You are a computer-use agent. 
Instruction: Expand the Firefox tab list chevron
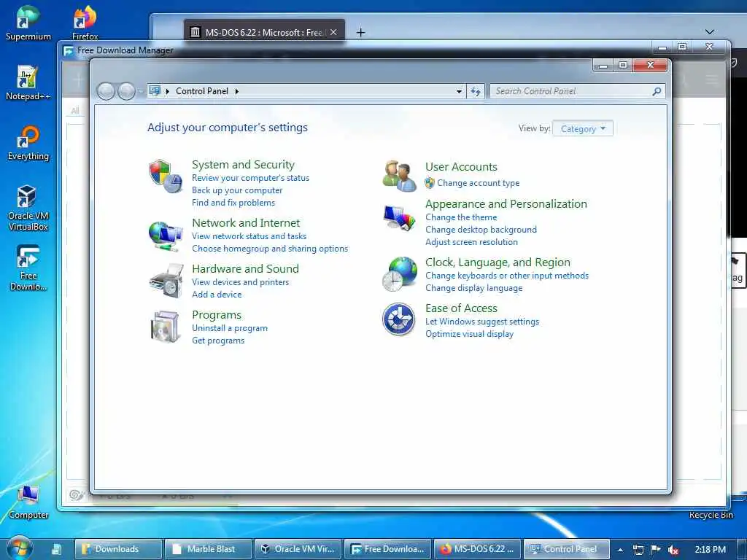pos(709,32)
